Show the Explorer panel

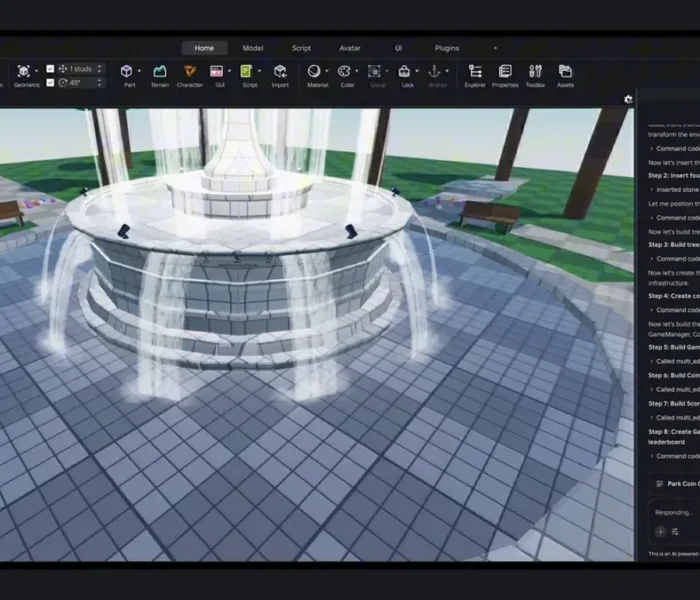coord(475,71)
